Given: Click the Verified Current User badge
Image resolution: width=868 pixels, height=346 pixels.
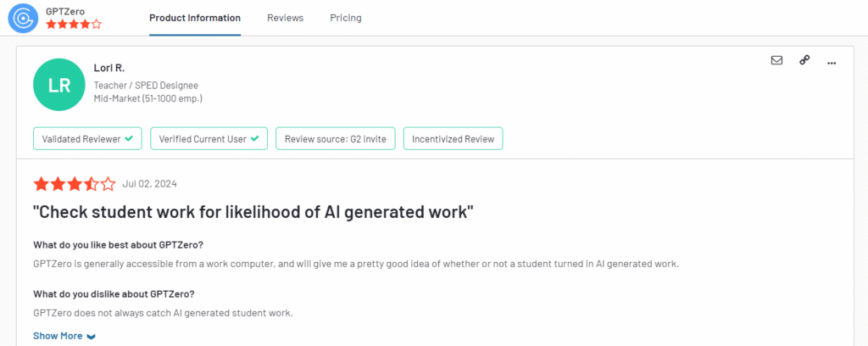Looking at the screenshot, I should click(209, 138).
